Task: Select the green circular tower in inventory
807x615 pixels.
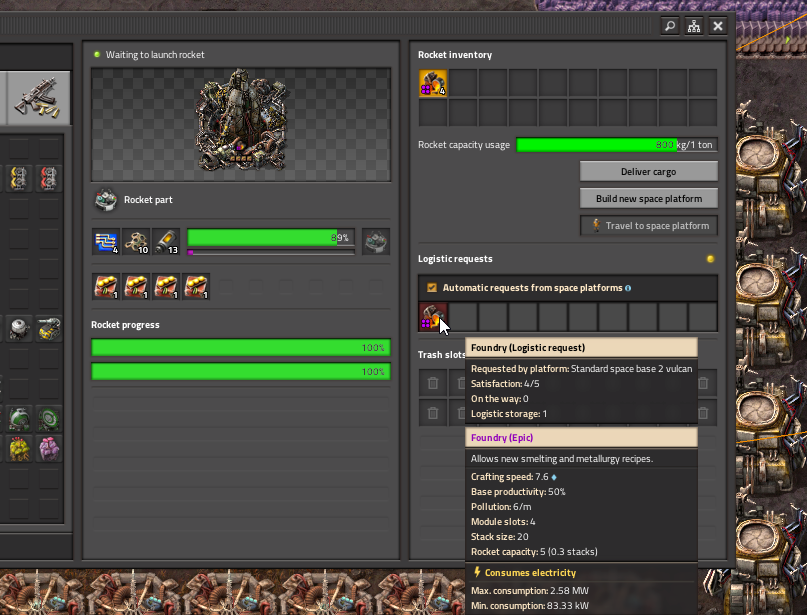Action: pos(49,419)
